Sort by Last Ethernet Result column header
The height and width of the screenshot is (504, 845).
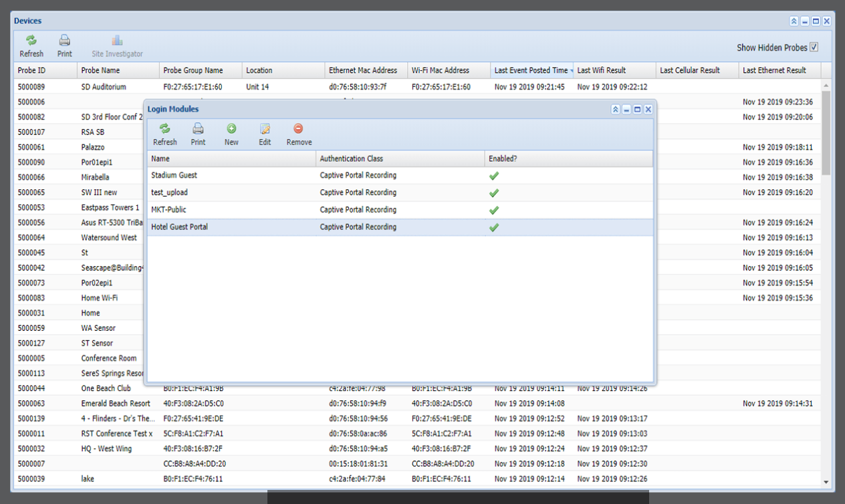[779, 70]
